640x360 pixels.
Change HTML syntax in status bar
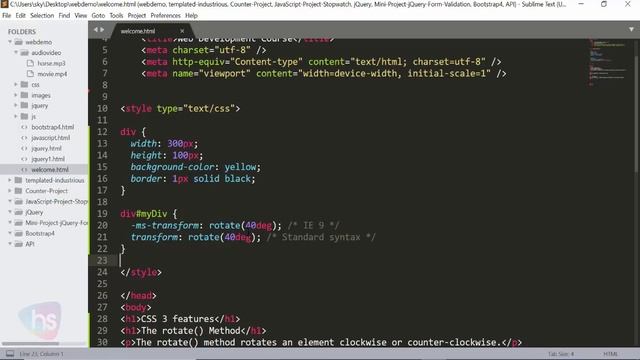(610, 354)
